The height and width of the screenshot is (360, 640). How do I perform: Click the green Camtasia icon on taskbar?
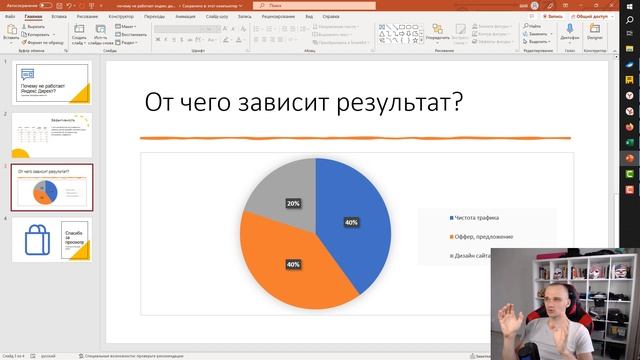point(629,174)
